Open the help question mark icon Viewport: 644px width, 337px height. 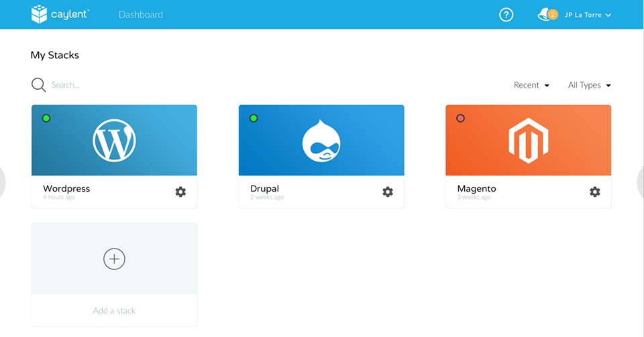(x=506, y=15)
